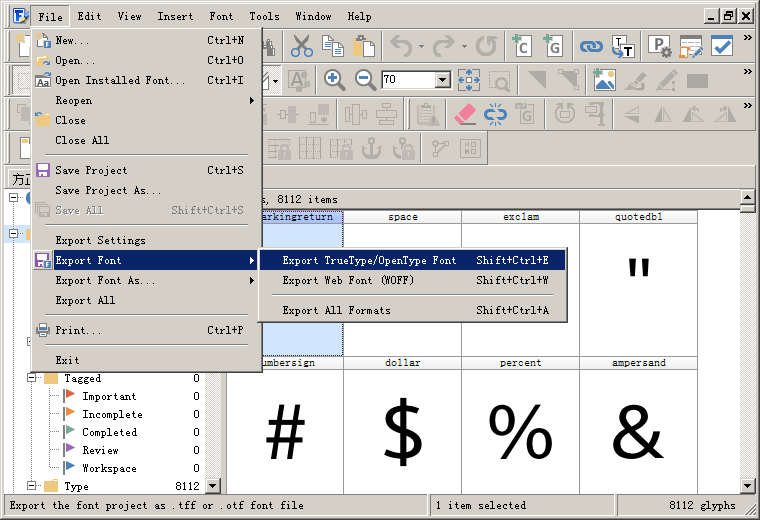Open the Edit menu
Viewport: 760px width, 520px height.
pyautogui.click(x=90, y=16)
